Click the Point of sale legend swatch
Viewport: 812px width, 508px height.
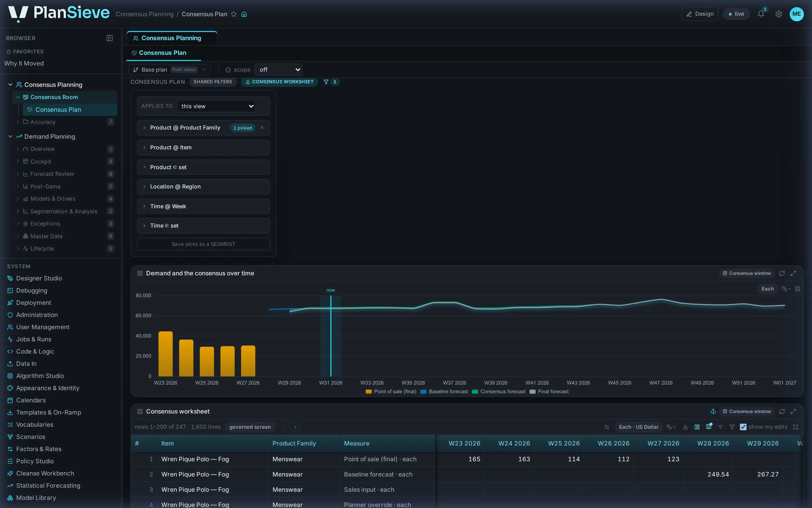coord(368,391)
